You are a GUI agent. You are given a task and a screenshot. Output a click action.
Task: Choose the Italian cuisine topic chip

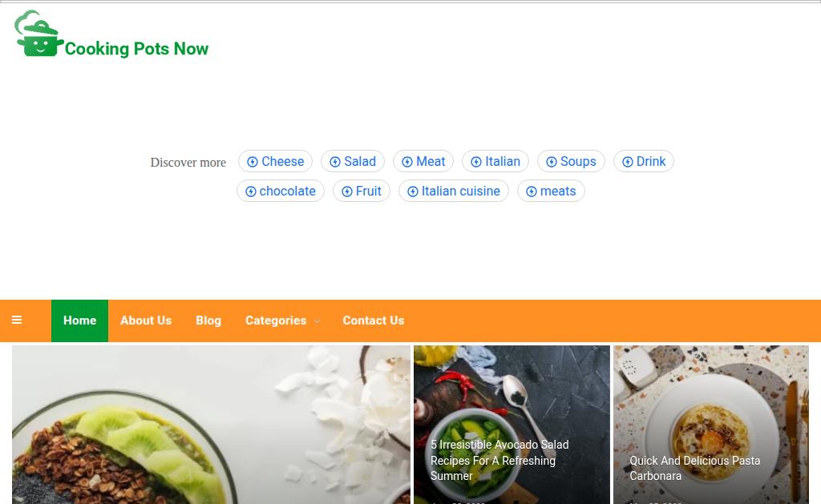coord(454,191)
